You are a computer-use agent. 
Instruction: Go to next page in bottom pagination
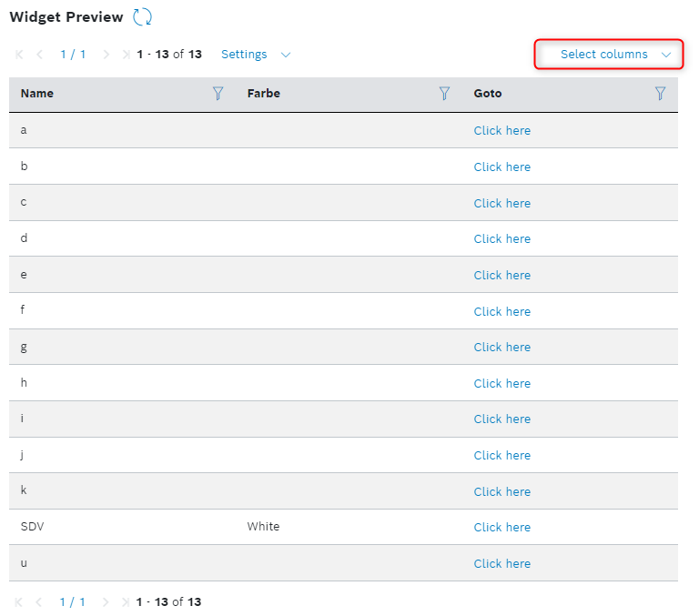click(106, 602)
